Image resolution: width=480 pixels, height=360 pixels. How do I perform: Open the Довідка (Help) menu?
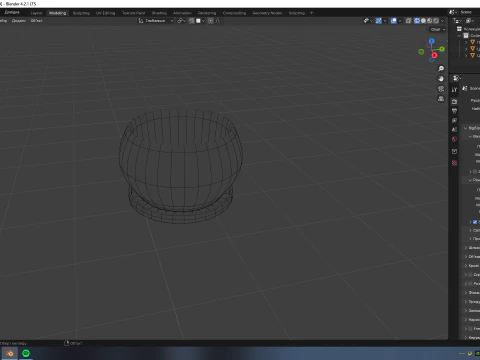pos(12,12)
